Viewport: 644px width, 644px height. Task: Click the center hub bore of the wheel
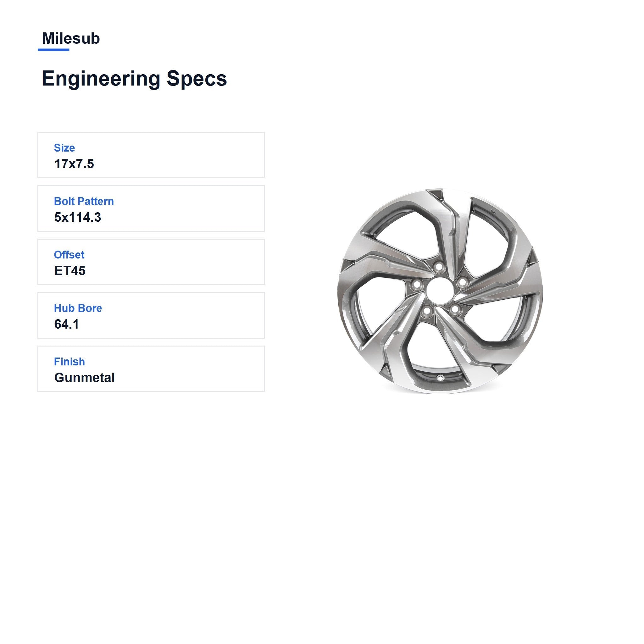tap(440, 291)
